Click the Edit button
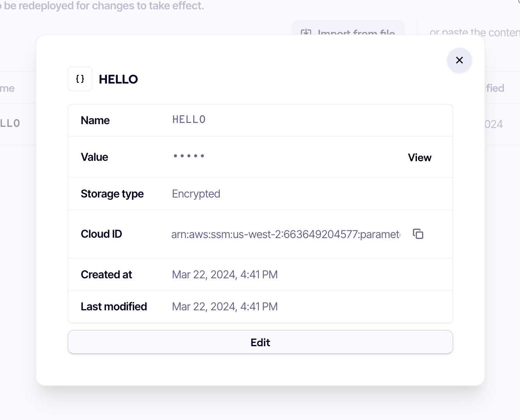Viewport: 520px width, 420px height. (x=260, y=342)
